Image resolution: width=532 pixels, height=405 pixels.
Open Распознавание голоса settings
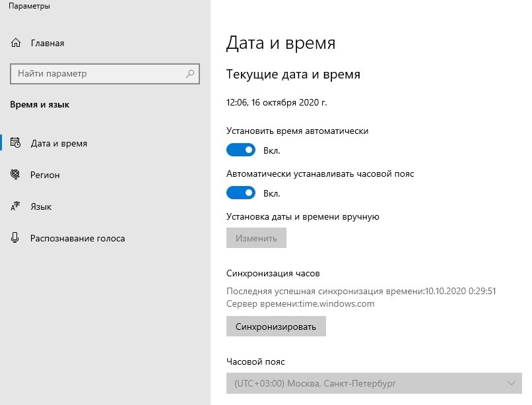click(77, 238)
